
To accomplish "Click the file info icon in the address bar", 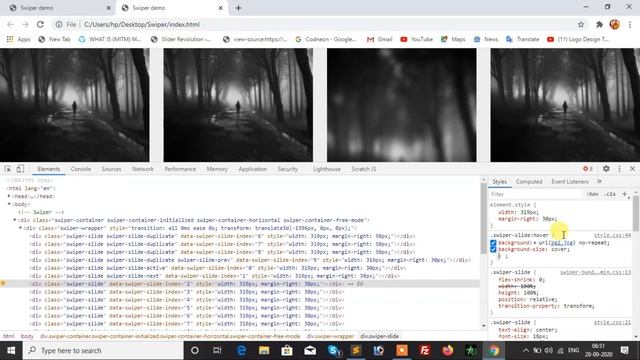I will [59, 24].
